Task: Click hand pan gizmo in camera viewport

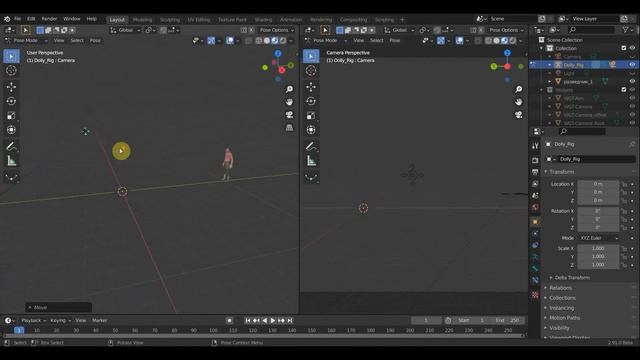Action: (518, 102)
